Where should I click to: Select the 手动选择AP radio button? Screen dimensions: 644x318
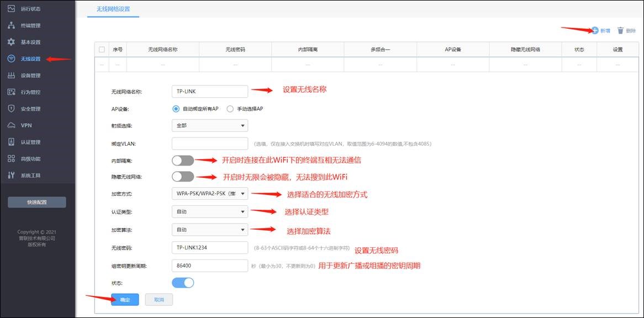[x=230, y=109]
